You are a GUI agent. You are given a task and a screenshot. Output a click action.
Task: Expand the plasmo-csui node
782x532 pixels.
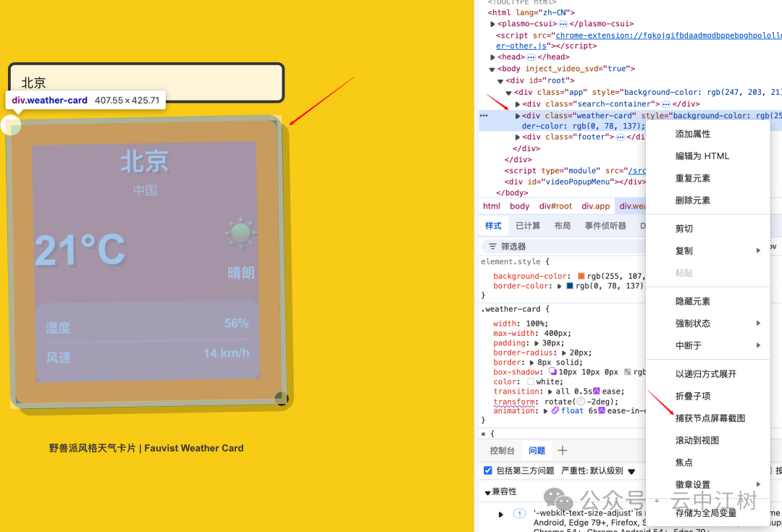493,24
